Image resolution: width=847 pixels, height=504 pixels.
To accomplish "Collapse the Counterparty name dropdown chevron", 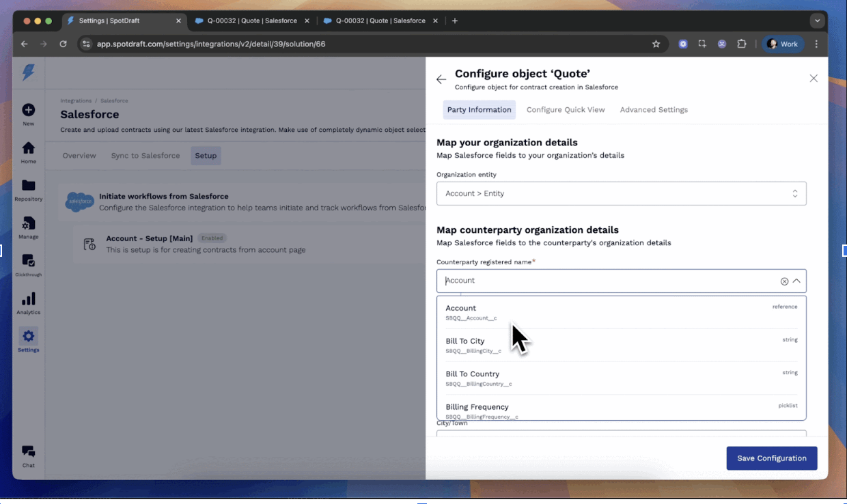I will [x=796, y=281].
